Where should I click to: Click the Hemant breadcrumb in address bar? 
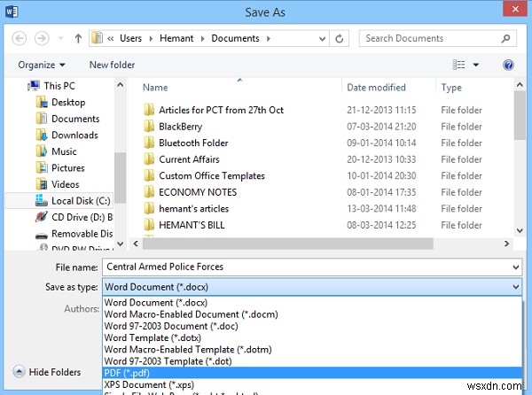click(x=176, y=38)
